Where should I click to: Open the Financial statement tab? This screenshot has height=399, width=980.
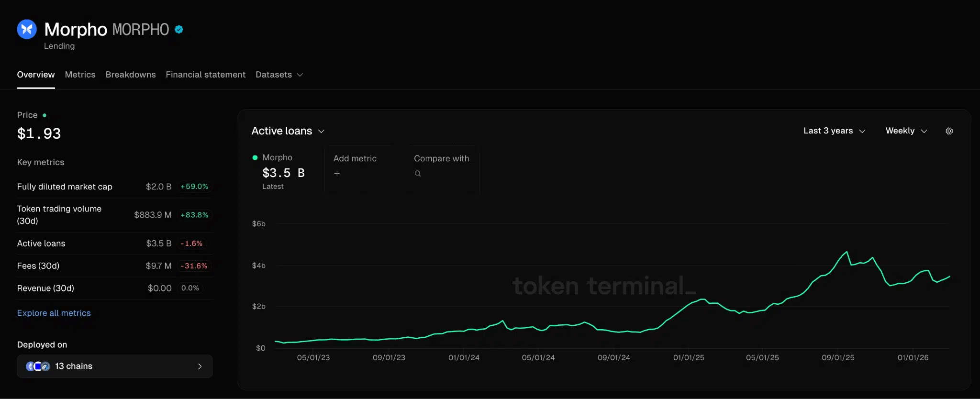coord(206,75)
